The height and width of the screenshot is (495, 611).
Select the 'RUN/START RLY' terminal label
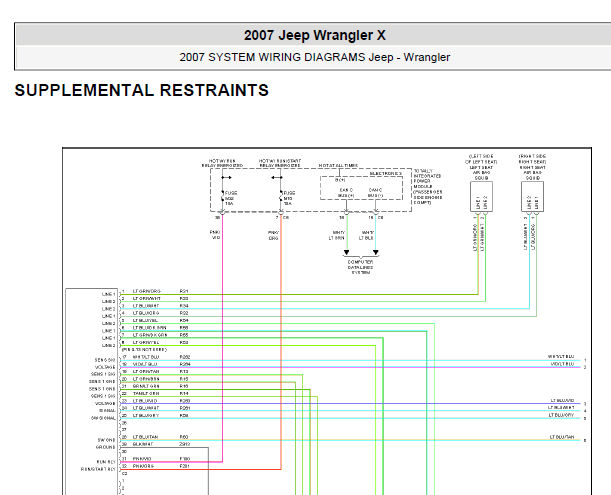click(98, 469)
